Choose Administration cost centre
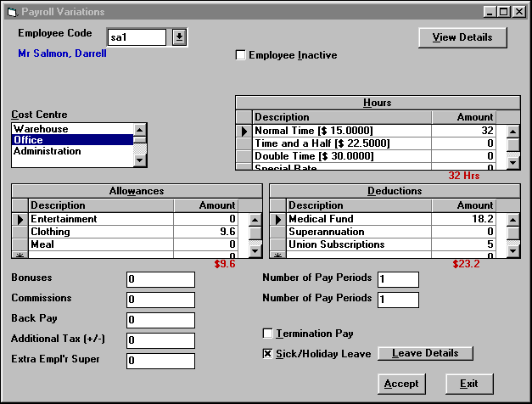Viewport: 532px width, 404px height. [x=72, y=151]
